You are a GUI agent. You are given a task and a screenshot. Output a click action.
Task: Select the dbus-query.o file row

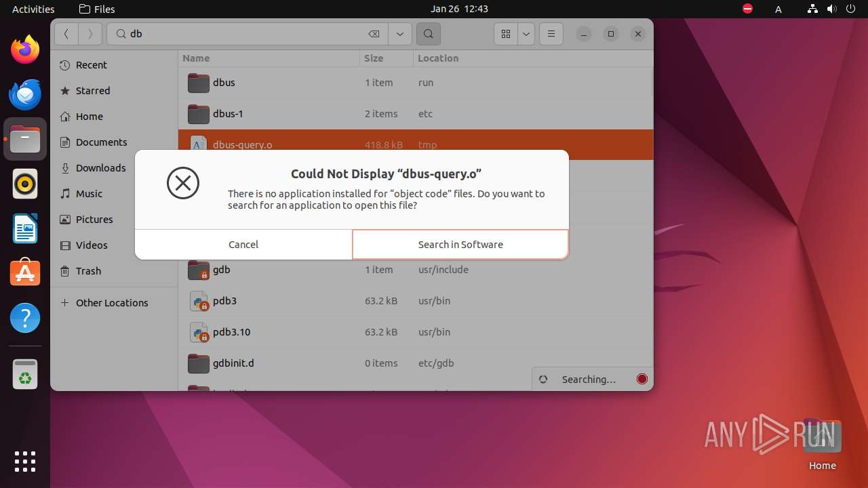click(x=416, y=145)
